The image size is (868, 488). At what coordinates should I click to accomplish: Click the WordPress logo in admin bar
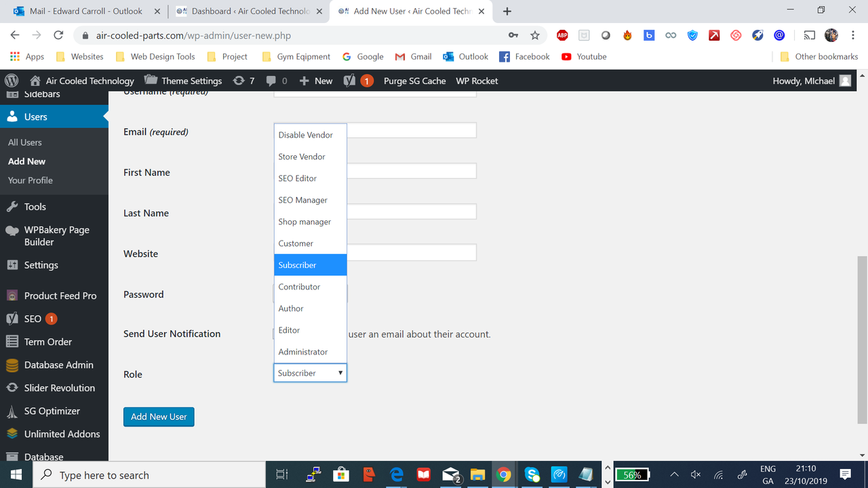[11, 81]
